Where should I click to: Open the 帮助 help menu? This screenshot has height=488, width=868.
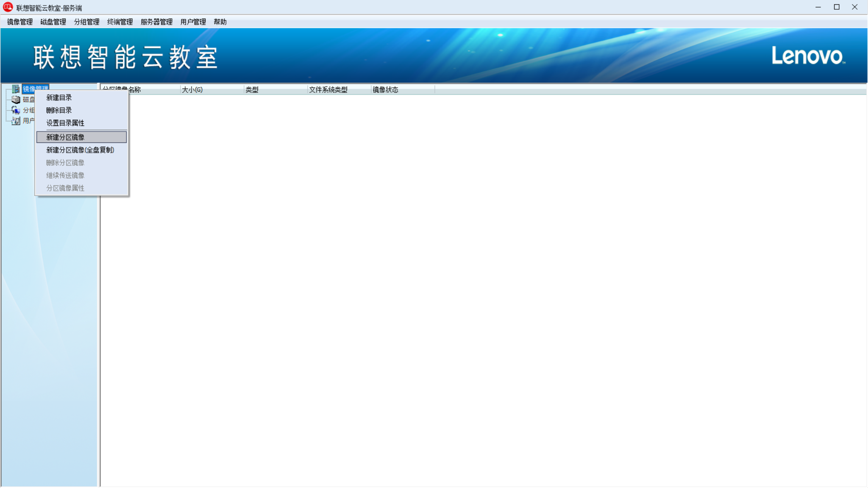pos(220,22)
